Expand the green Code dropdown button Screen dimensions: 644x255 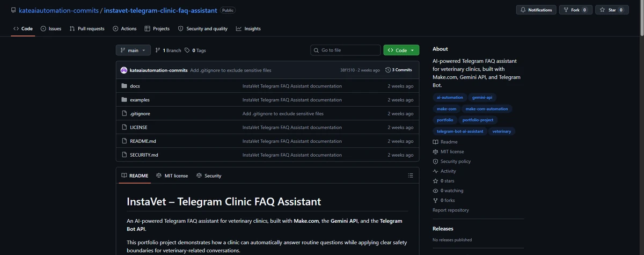(x=401, y=50)
